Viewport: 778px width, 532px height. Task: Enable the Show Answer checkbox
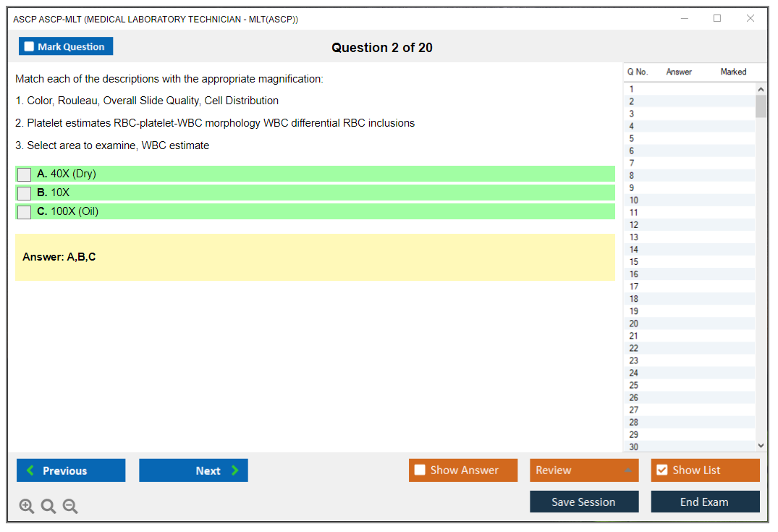[x=420, y=470]
